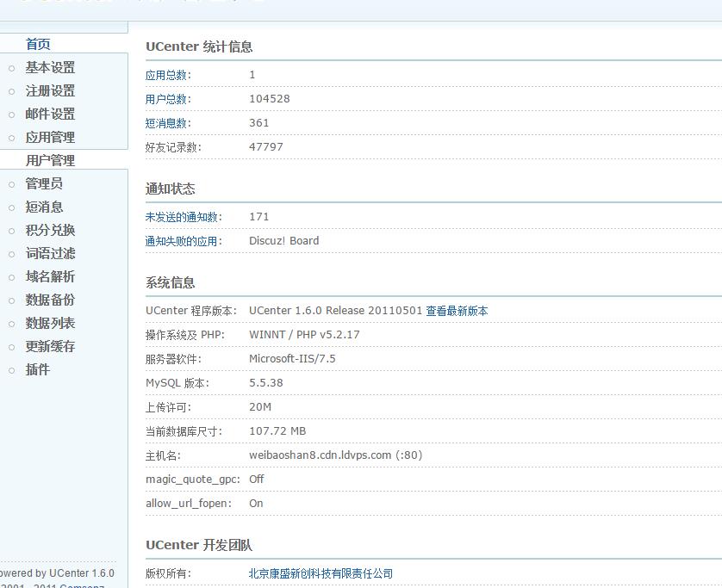The height and width of the screenshot is (588, 722).
Task: Click the upload limit 20M value
Action: click(x=260, y=407)
